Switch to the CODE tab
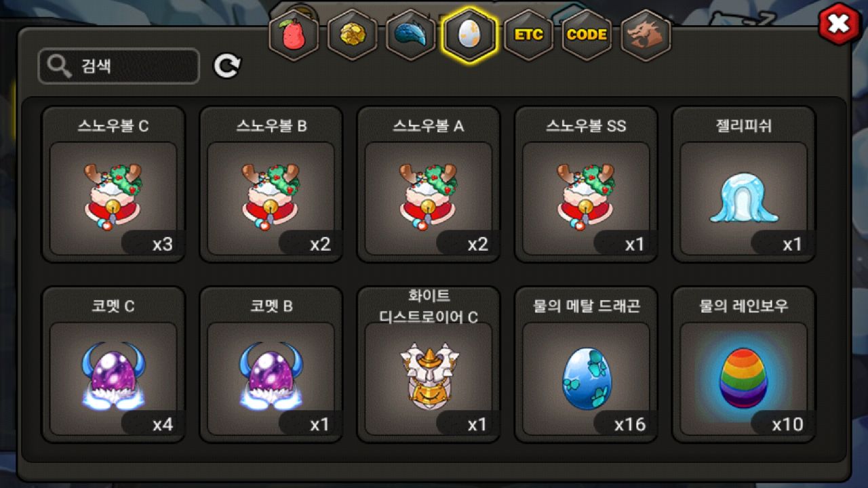 pyautogui.click(x=587, y=35)
